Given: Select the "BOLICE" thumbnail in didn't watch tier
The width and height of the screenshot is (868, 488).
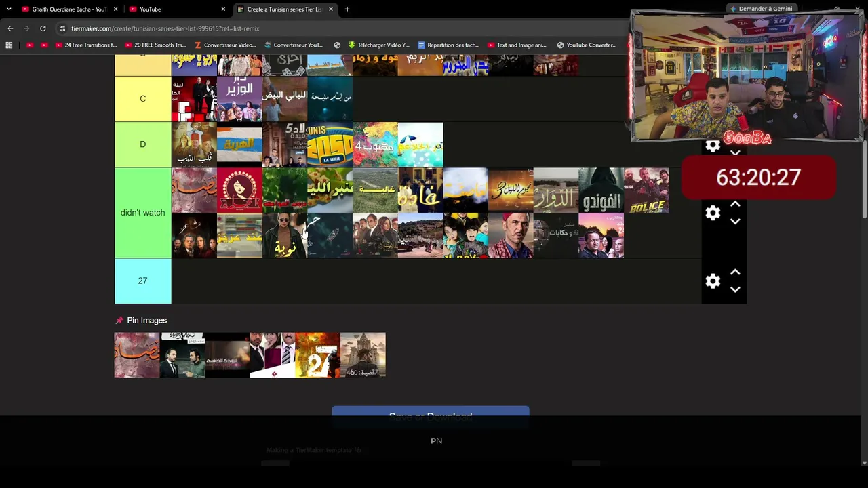Looking at the screenshot, I should pos(646,190).
